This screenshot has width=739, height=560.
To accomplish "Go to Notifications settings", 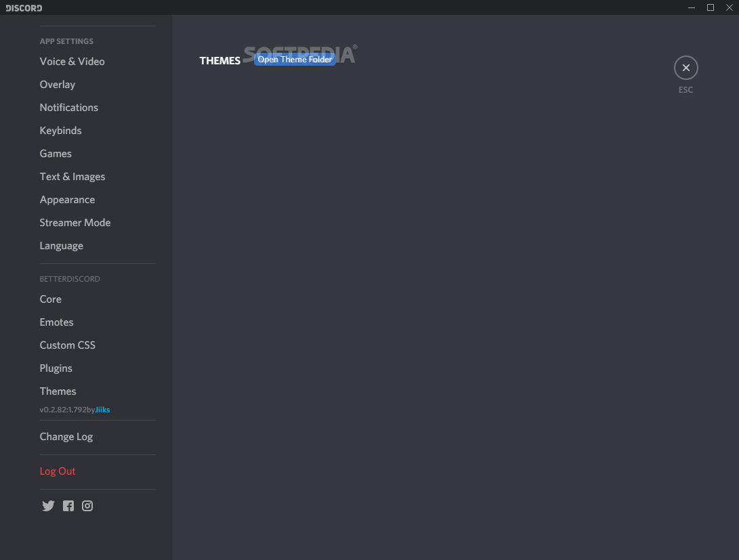I will coord(69,108).
